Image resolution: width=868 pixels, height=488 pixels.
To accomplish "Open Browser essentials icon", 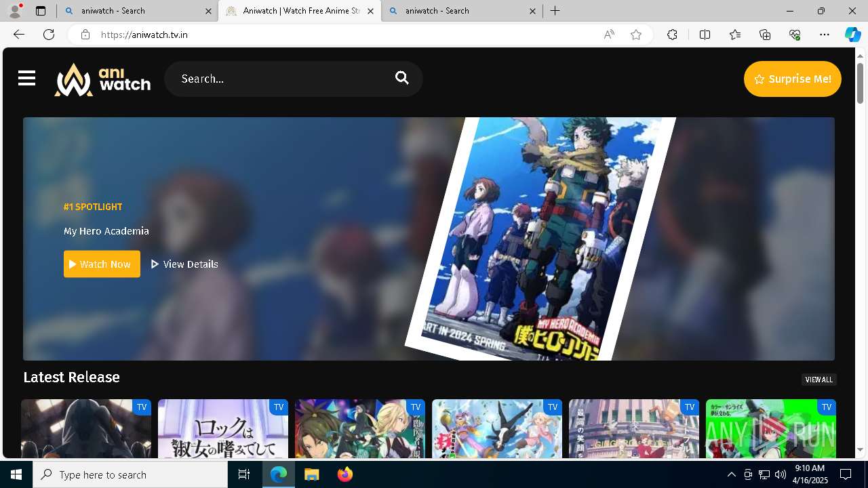I will (795, 35).
